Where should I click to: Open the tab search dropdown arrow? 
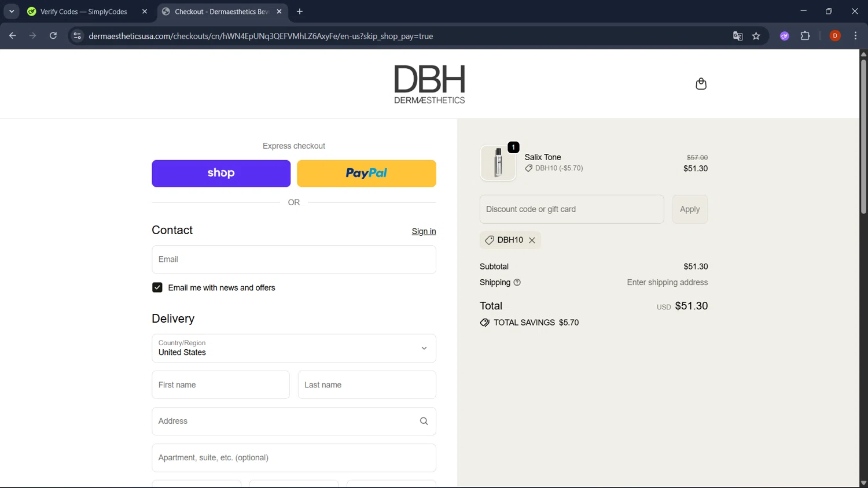pos(12,12)
